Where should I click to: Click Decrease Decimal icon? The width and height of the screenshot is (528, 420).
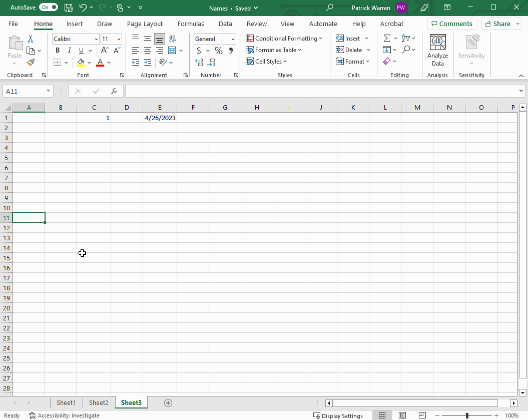211,62
